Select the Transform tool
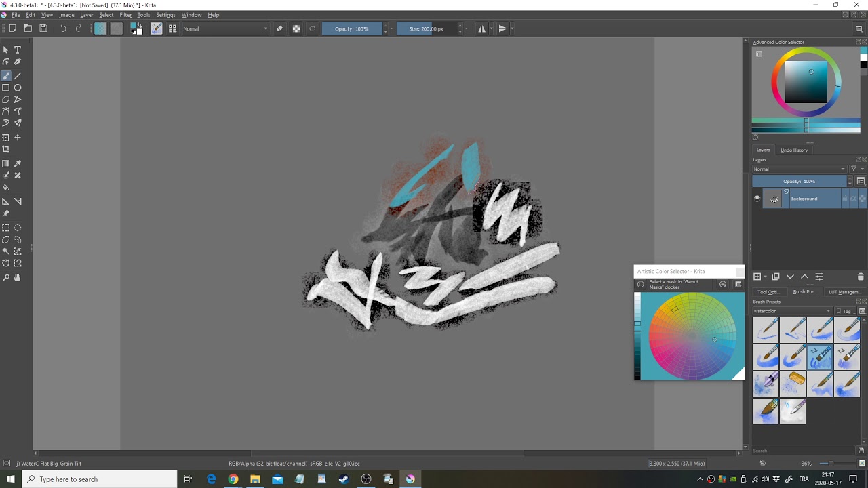 tap(6, 137)
